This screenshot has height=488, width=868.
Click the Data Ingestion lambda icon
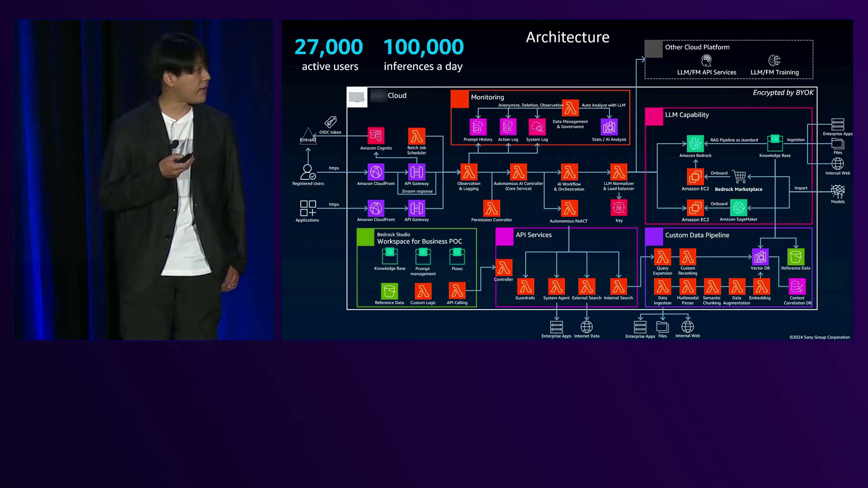[x=662, y=286]
